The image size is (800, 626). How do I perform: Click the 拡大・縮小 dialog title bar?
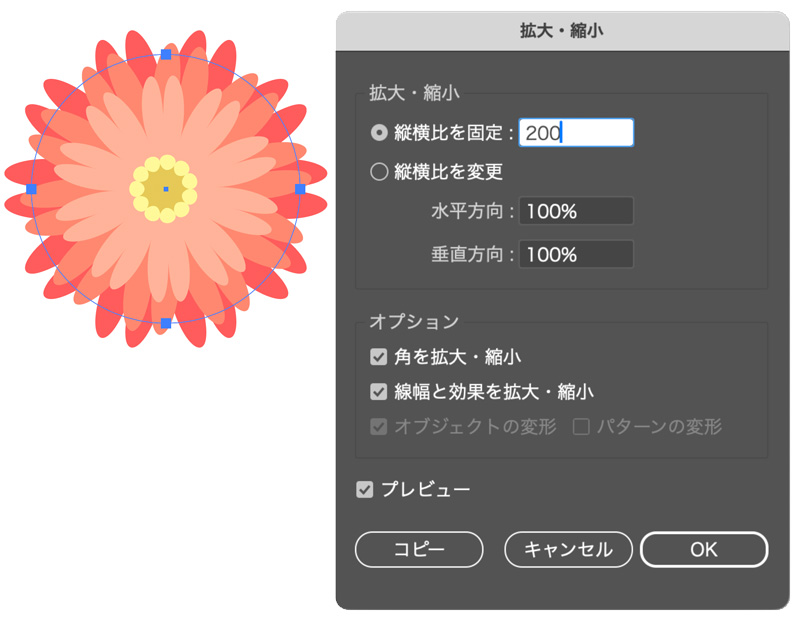[x=562, y=31]
